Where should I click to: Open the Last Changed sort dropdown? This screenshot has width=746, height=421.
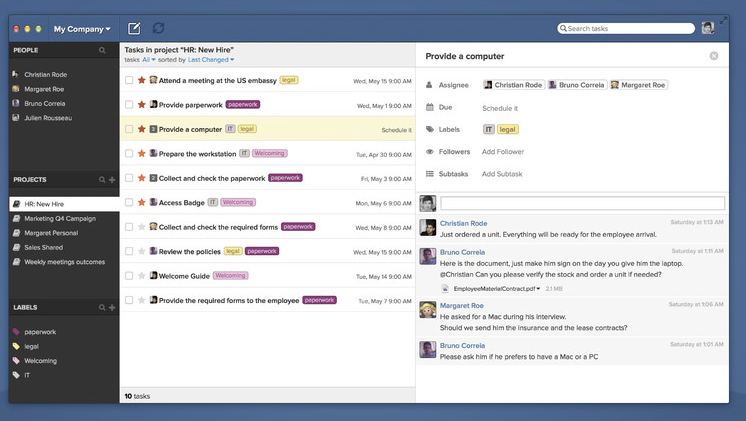coord(210,60)
